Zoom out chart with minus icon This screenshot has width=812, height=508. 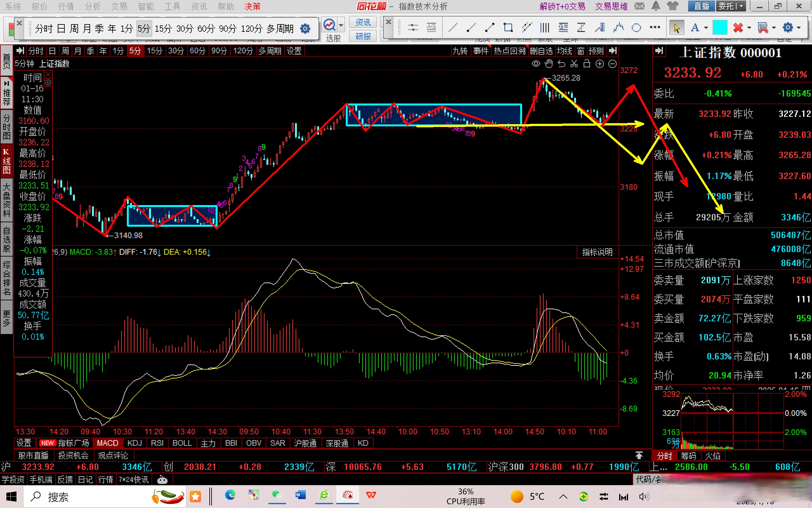tap(612, 64)
